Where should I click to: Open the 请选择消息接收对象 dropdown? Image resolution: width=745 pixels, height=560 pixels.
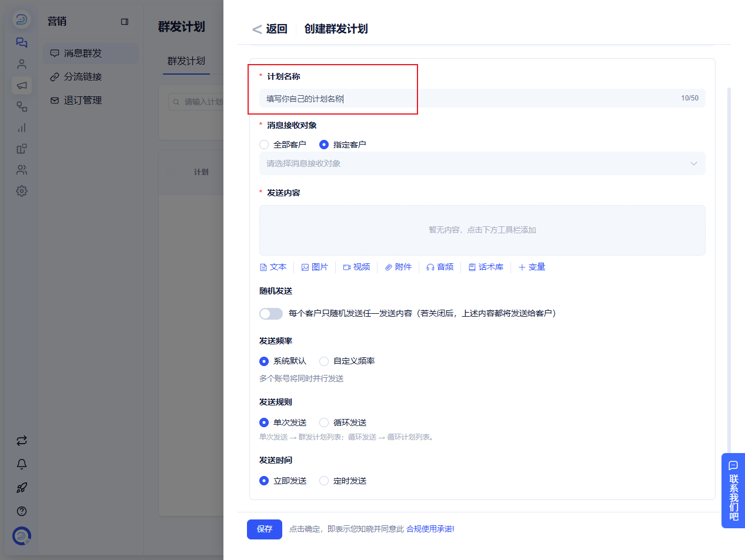pos(482,163)
